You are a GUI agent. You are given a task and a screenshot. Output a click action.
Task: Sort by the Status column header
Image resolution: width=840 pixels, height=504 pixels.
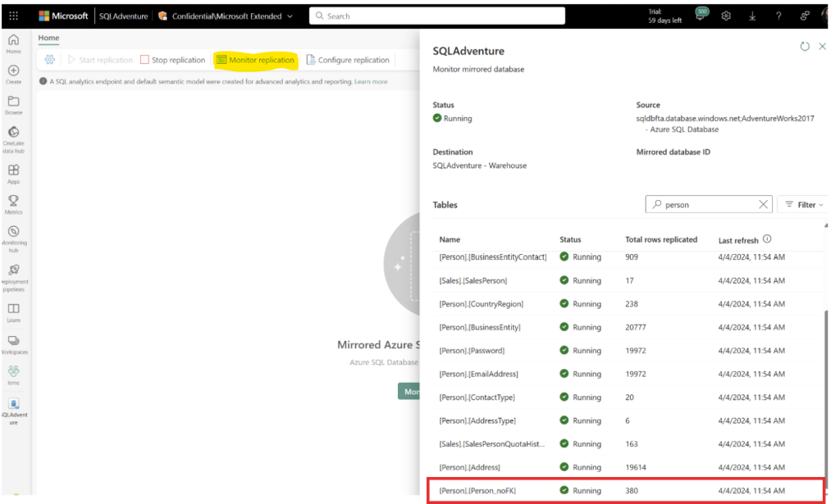[570, 239]
